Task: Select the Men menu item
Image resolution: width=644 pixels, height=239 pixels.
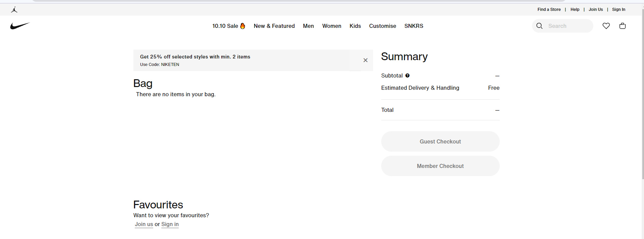Action: coord(308,26)
